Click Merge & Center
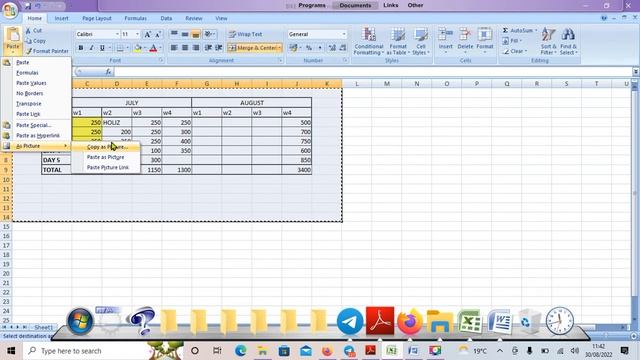This screenshot has width=640, height=360. [253, 48]
